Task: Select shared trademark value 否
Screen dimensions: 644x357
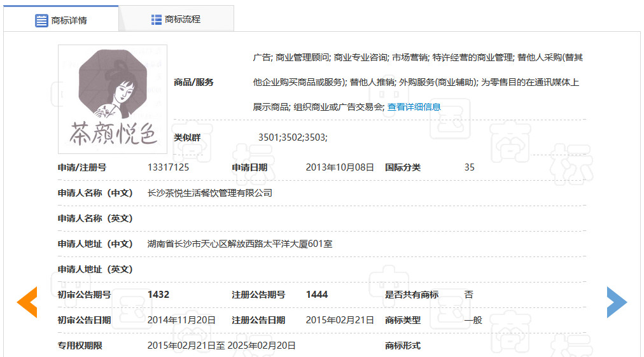Action: click(x=468, y=295)
